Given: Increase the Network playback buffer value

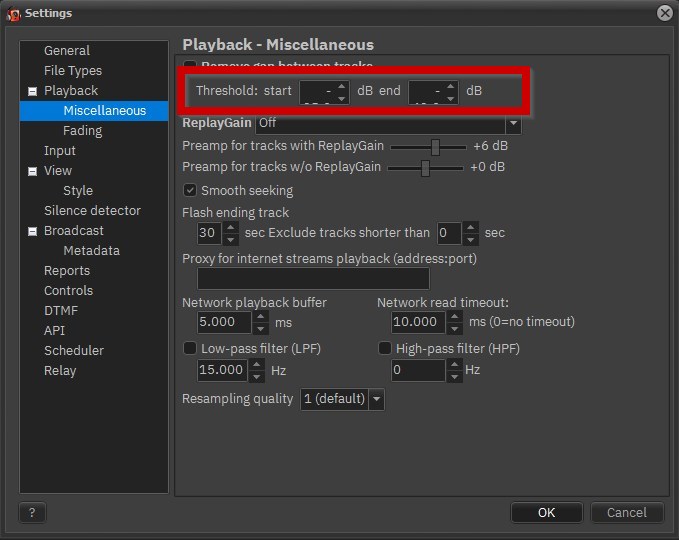Looking at the screenshot, I should (260, 317).
